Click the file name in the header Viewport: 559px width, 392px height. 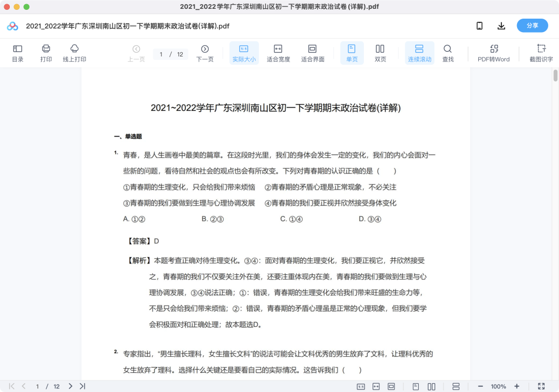(127, 26)
